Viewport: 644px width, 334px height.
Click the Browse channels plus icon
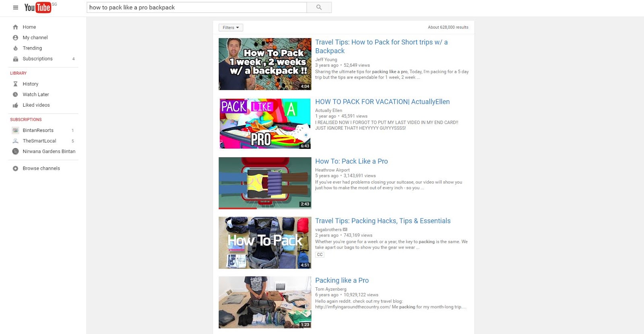[x=15, y=169]
